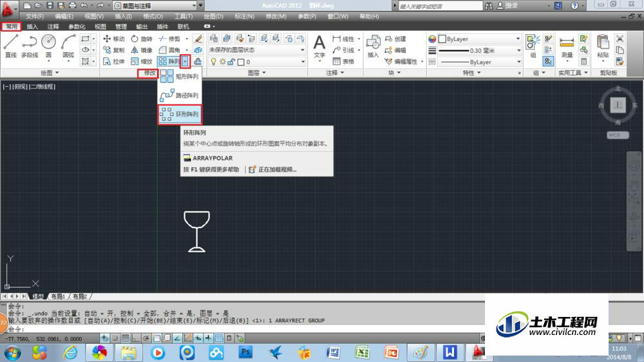Open the Text (文字) tool
This screenshot has width=644, height=362.
coord(319,46)
